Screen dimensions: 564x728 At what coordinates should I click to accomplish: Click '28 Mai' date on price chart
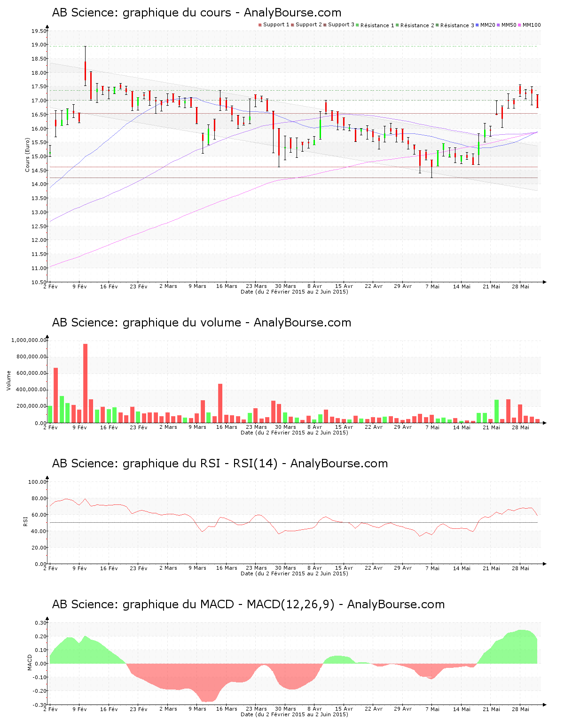[x=520, y=287]
